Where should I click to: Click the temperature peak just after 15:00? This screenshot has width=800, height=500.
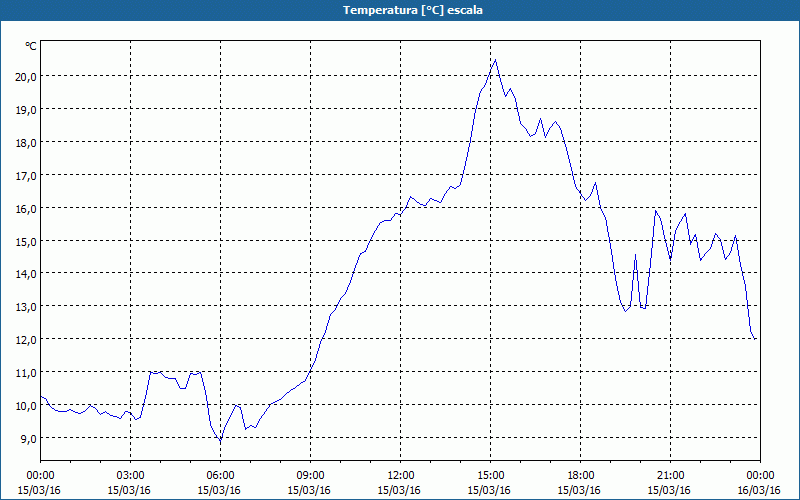495,60
